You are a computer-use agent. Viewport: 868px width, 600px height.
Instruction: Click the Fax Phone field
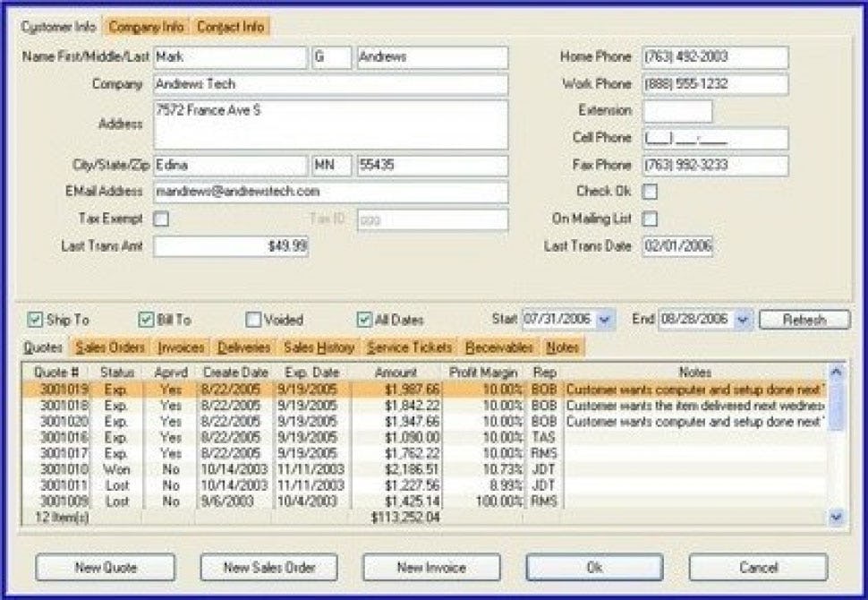coord(715,165)
